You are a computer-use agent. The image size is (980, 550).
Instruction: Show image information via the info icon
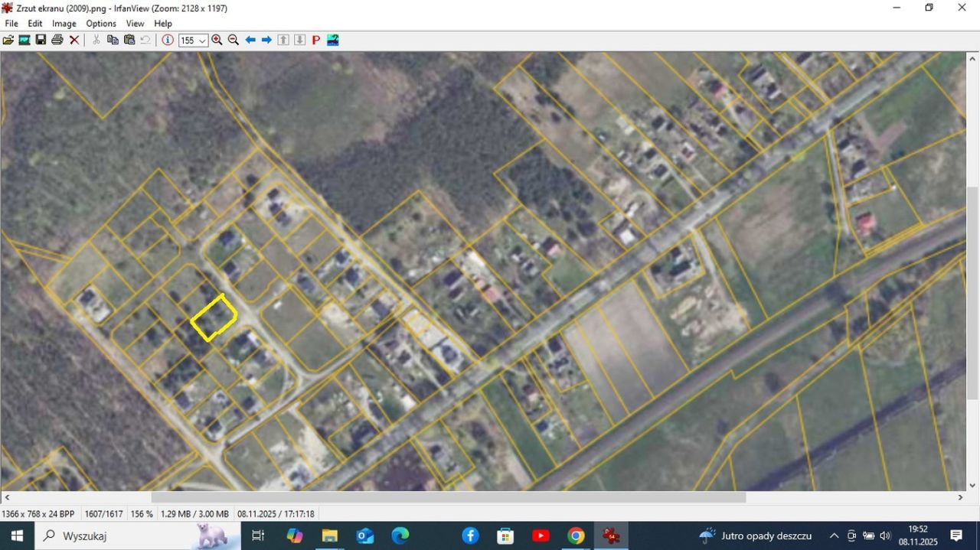[168, 40]
